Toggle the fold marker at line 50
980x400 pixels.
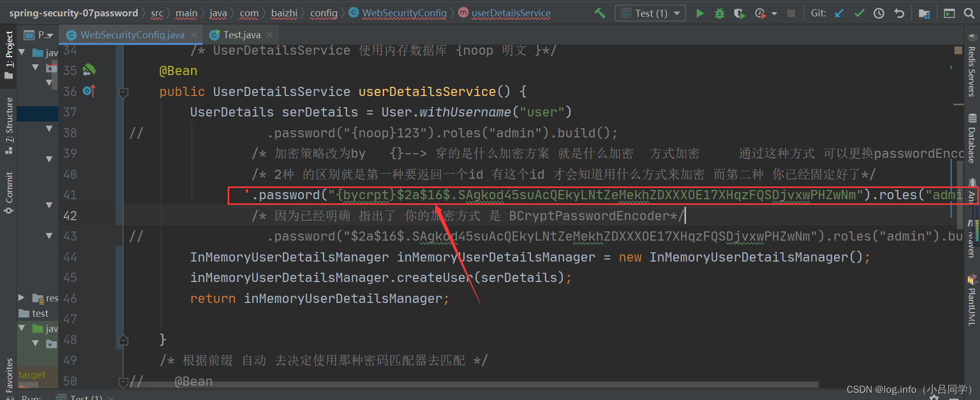(123, 382)
